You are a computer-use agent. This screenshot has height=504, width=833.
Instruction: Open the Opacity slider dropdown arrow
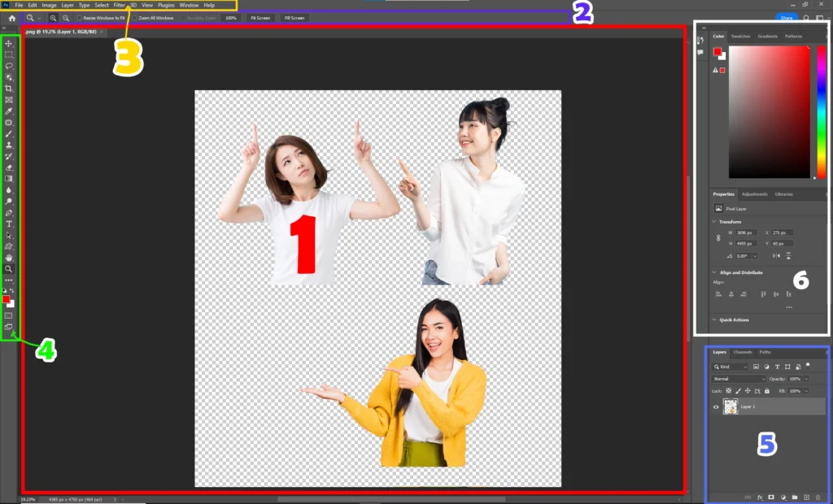806,379
